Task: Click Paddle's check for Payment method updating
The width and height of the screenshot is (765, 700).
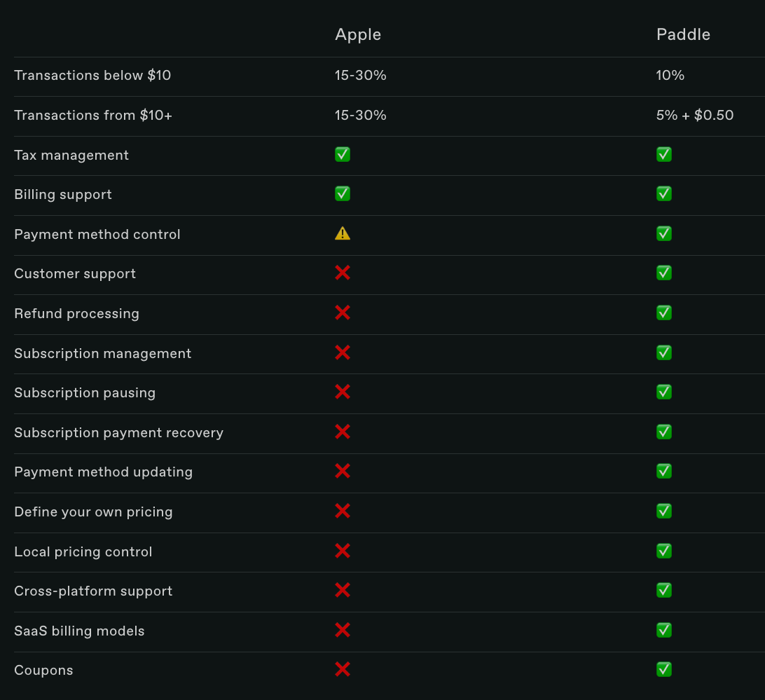Action: [664, 471]
